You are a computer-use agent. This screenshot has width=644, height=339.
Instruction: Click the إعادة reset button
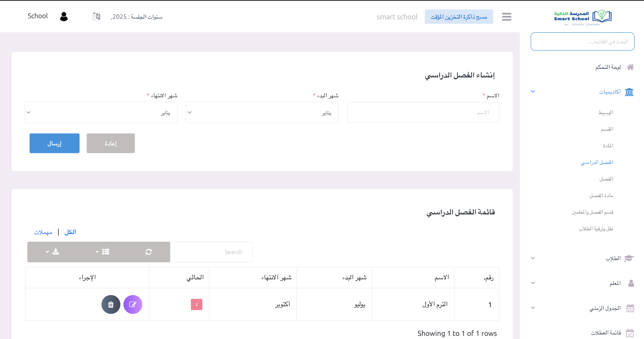[110, 143]
